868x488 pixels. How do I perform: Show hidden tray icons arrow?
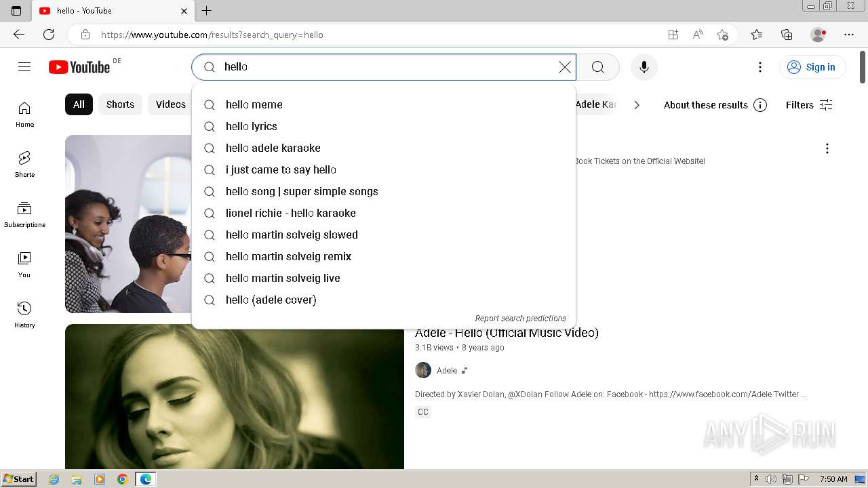click(756, 479)
